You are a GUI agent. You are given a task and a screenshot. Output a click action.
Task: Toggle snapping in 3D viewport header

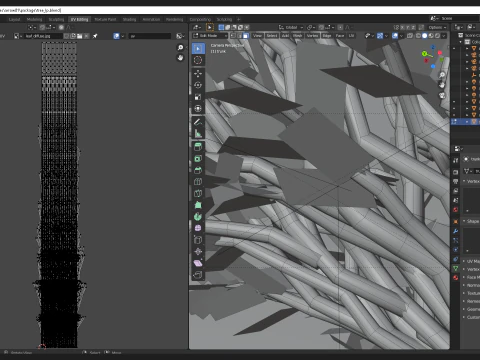pyautogui.click(x=321, y=27)
